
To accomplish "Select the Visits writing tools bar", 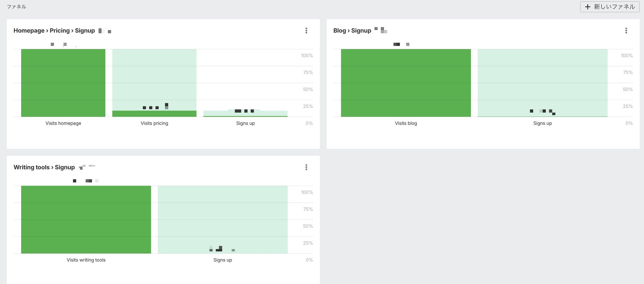I will (86, 219).
